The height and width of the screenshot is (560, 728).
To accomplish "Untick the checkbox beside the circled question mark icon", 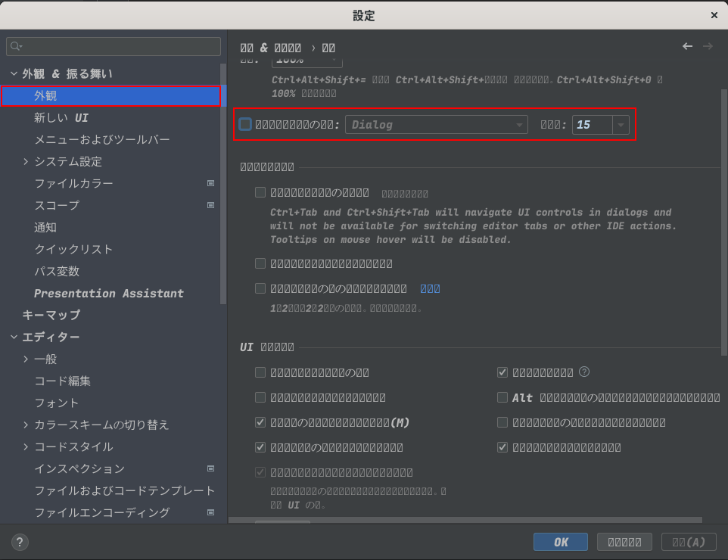I will (502, 372).
